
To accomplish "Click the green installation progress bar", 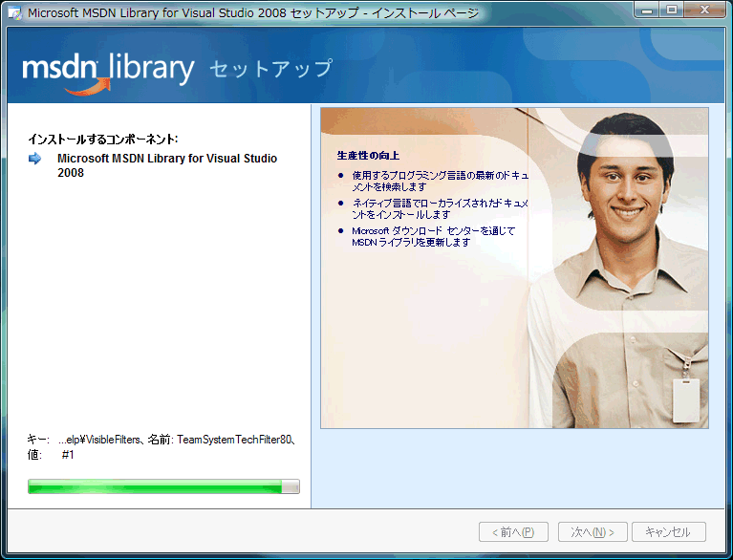I will 163,486.
